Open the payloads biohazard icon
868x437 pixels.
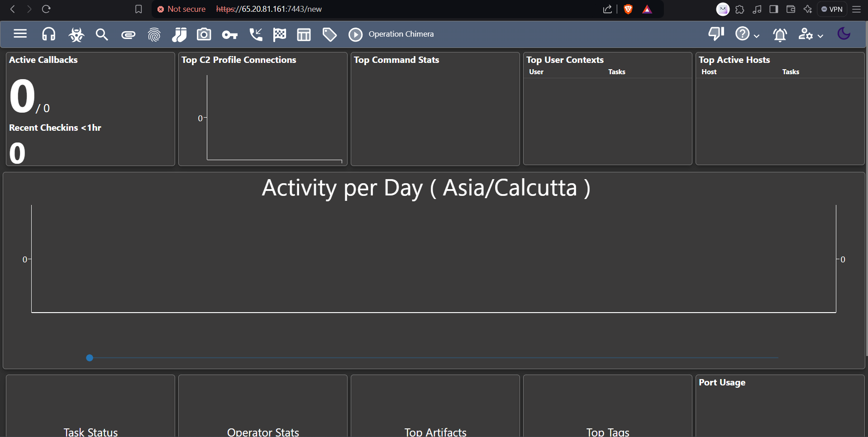coord(76,34)
